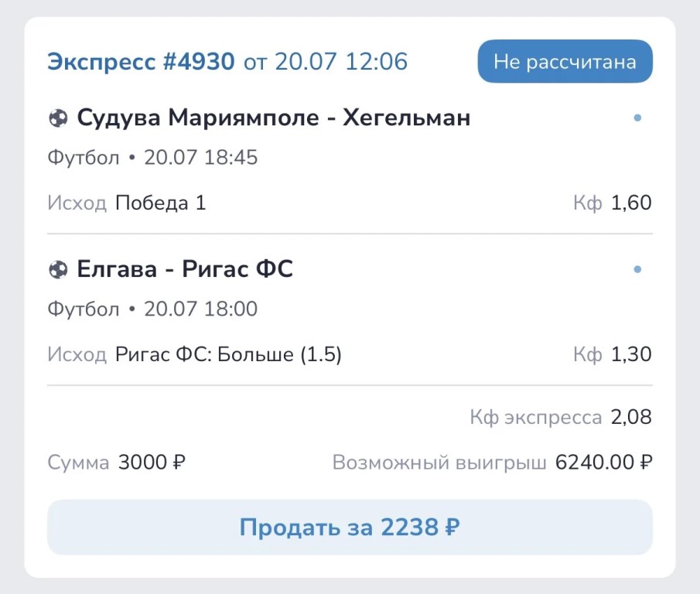700x594 pixels.
Task: Click the football icon beside Судува Мариямполе
Action: (x=58, y=118)
